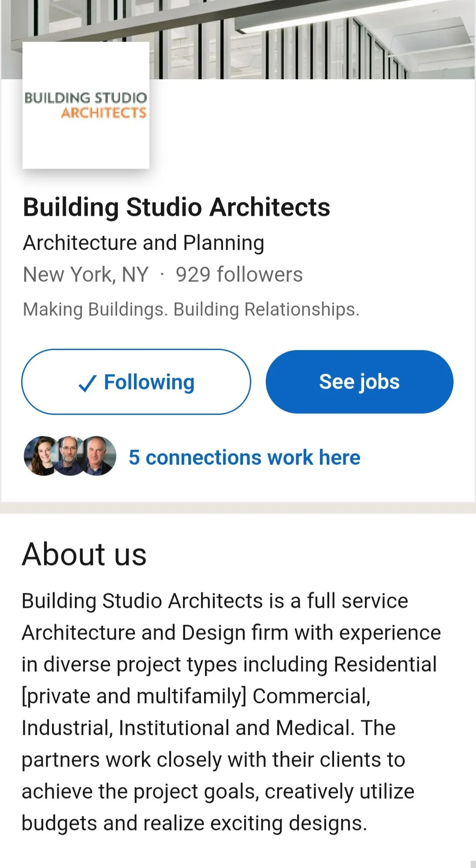
Task: Tap the New York, NY location
Action: (x=86, y=274)
